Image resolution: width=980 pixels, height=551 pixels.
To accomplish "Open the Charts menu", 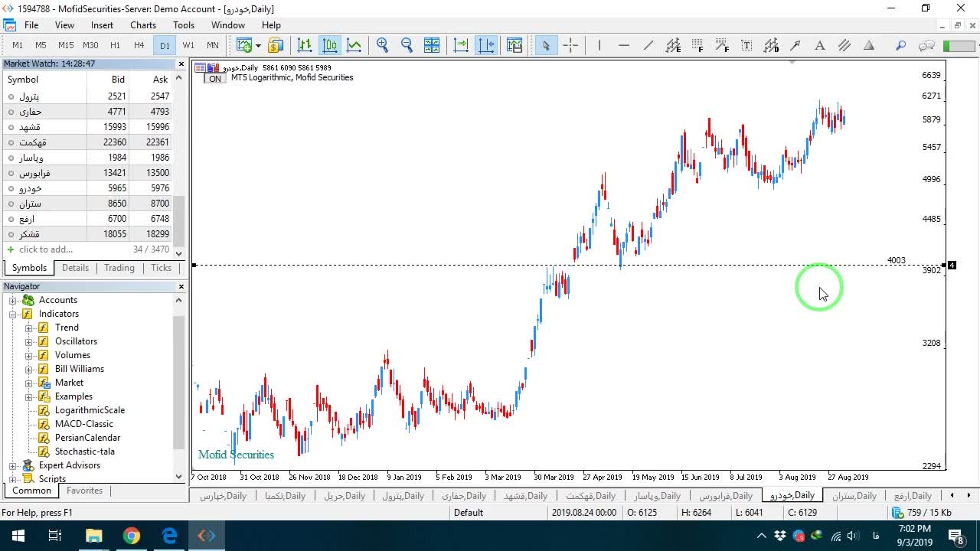I will point(143,25).
